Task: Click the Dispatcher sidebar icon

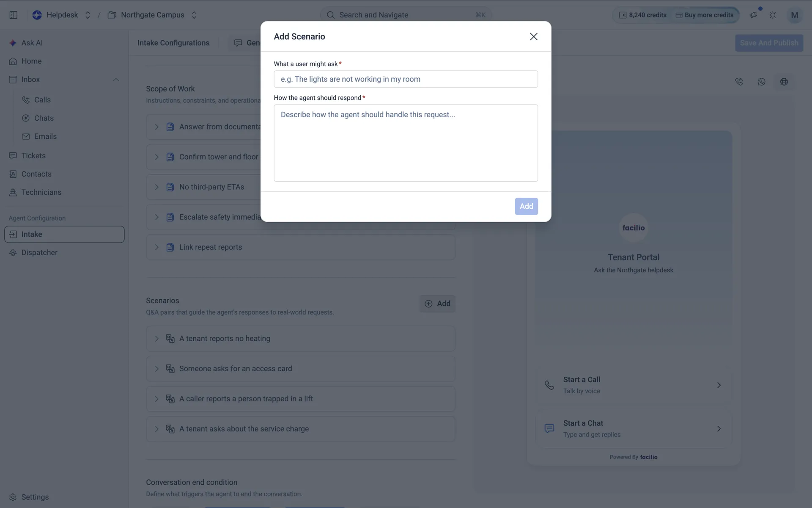Action: [13, 253]
